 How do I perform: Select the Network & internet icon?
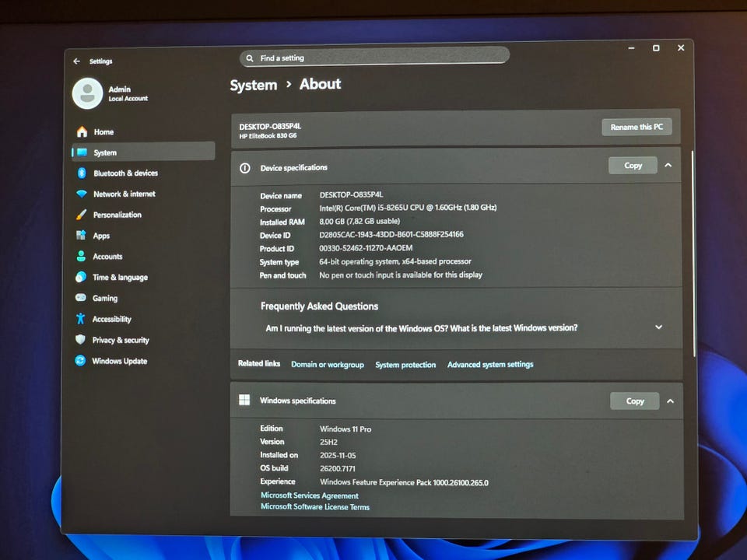pyautogui.click(x=82, y=194)
